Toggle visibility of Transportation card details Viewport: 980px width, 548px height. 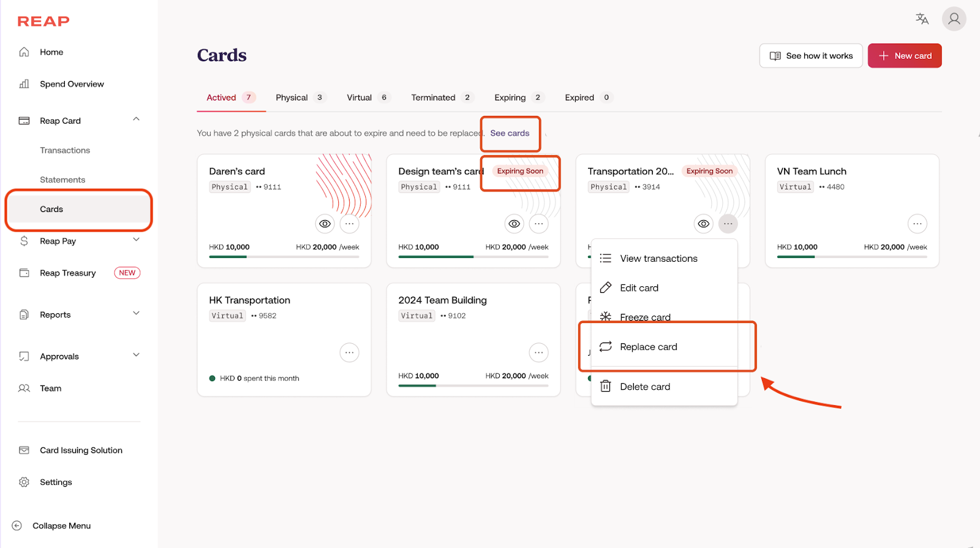(x=704, y=224)
